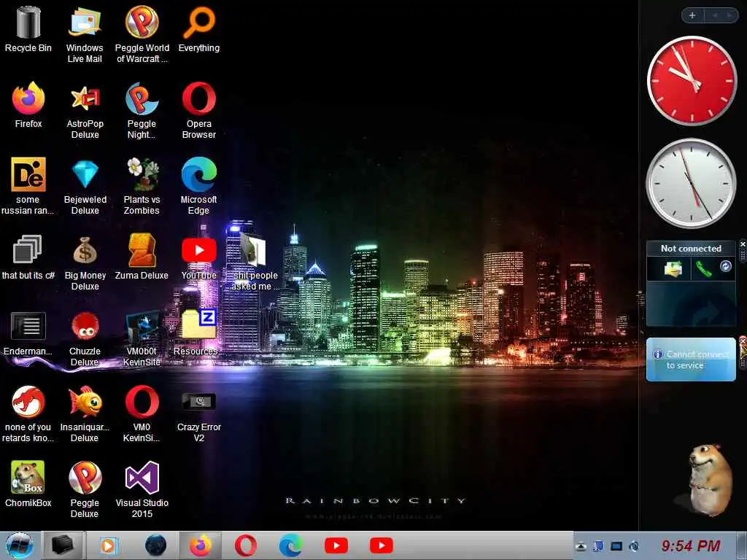
Task: Click the dark globe taskbar icon
Action: pos(156,545)
